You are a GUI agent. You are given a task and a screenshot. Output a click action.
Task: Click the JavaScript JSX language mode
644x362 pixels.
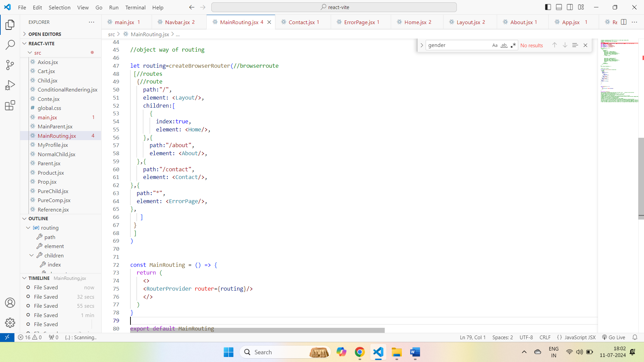[580, 338]
